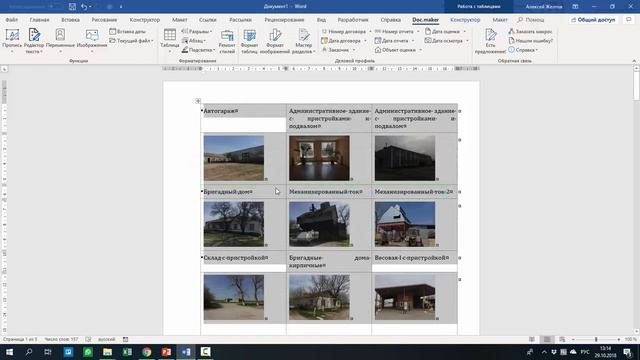Open the Windows Start menu
This screenshot has height=360, width=640.
(9, 352)
